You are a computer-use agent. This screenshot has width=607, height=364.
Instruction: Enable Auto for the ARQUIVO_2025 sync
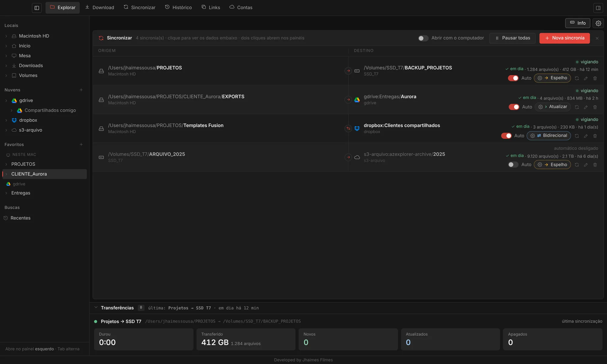[513, 165]
